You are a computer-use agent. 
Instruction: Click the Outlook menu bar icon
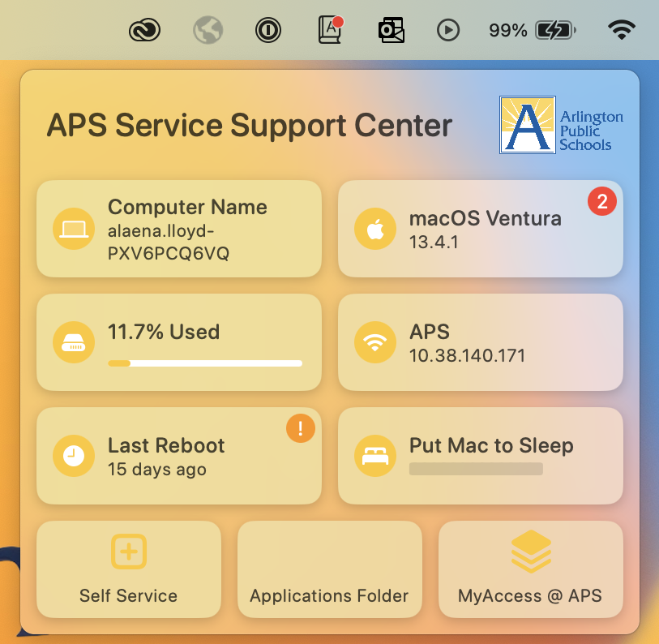click(x=392, y=30)
